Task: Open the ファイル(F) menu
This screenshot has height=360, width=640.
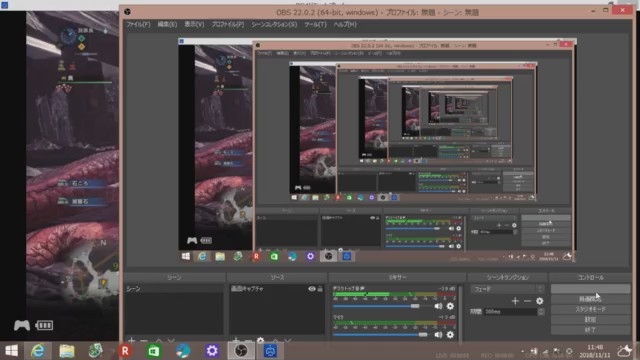Action: [x=138, y=24]
